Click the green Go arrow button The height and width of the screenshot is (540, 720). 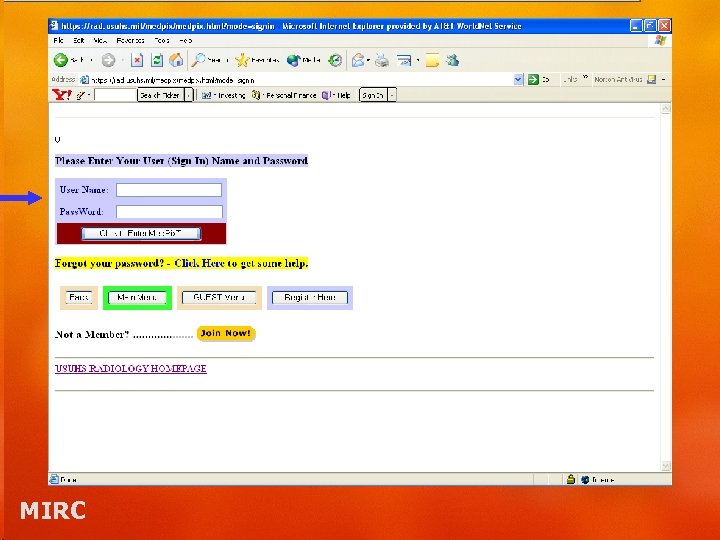click(533, 79)
